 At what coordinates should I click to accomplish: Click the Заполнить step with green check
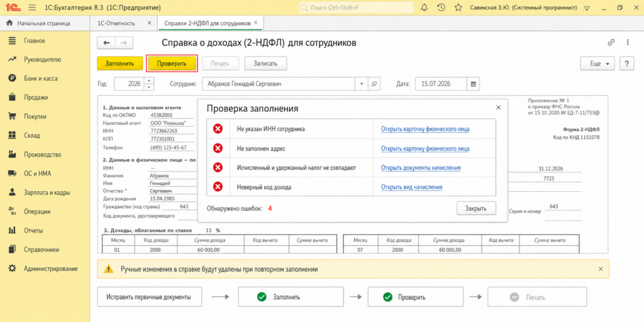coord(291,297)
